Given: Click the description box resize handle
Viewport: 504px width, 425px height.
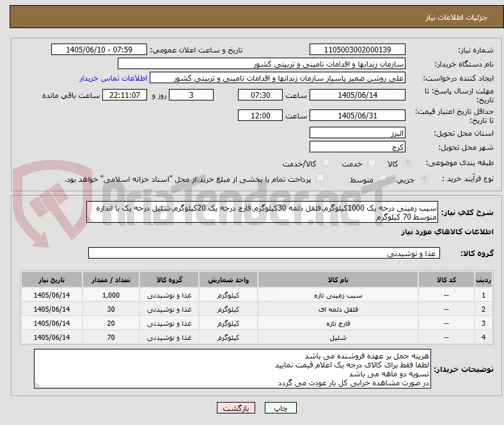Looking at the screenshot, I should click(x=90, y=220).
